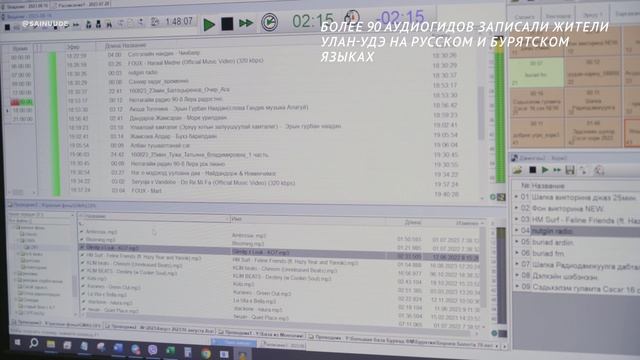Select file 'La Vita e Bella.mp3'
Image resolution: width=640 pixels, height=360 pixels.
tap(106, 294)
